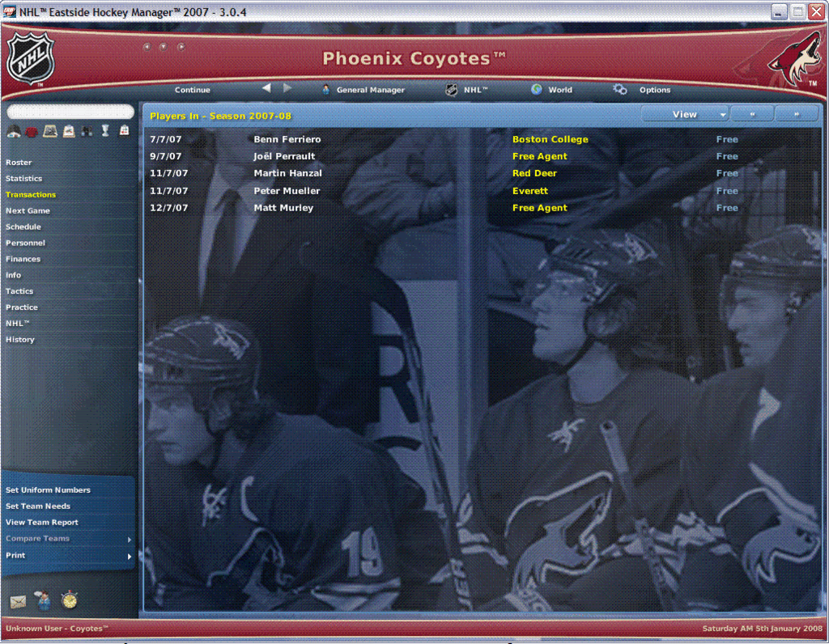This screenshot has height=644, width=829.
Task: Click the search field in the sidebar
Action: (x=70, y=111)
